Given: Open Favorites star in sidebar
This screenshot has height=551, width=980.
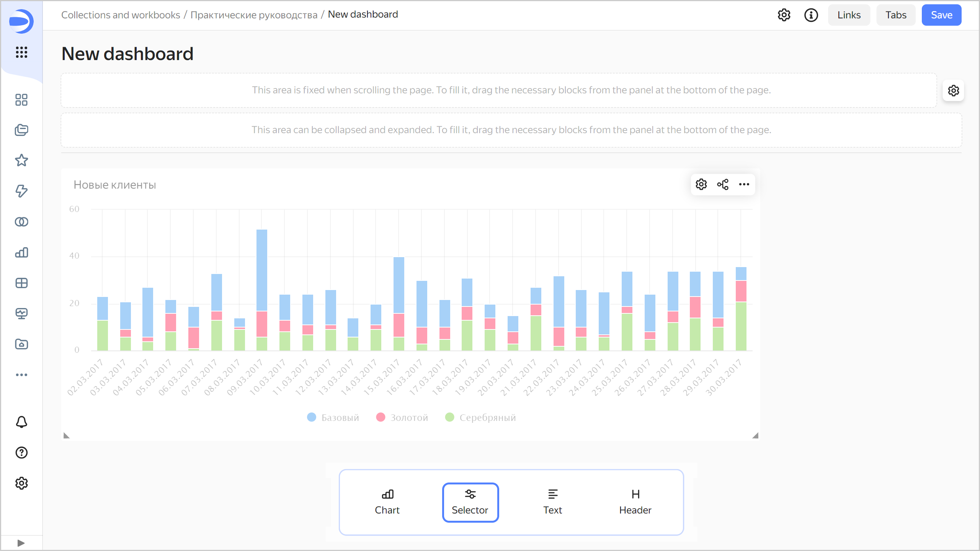Looking at the screenshot, I should 21,160.
